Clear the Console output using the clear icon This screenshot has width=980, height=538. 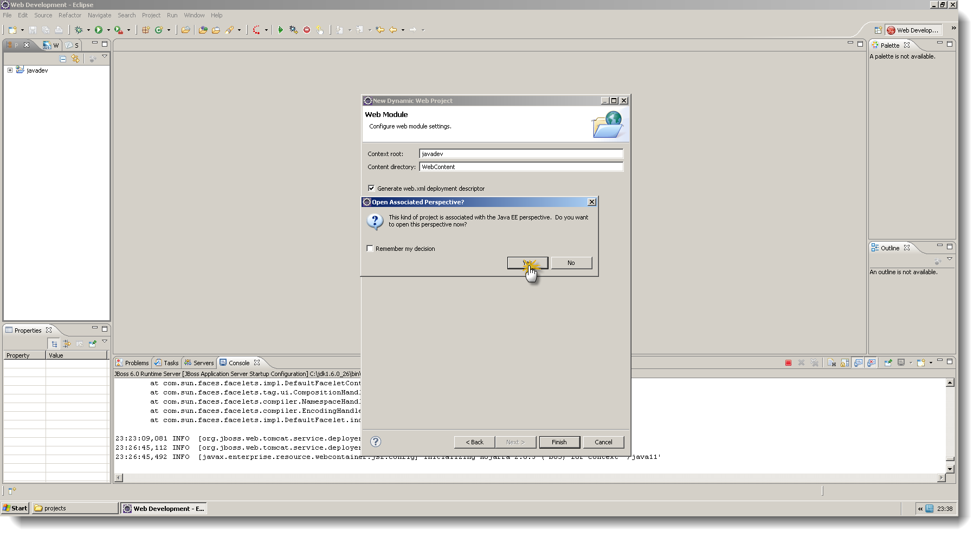point(832,362)
